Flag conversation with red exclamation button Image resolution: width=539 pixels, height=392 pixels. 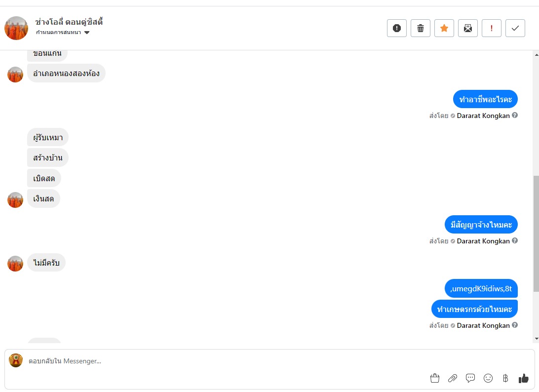point(492,28)
